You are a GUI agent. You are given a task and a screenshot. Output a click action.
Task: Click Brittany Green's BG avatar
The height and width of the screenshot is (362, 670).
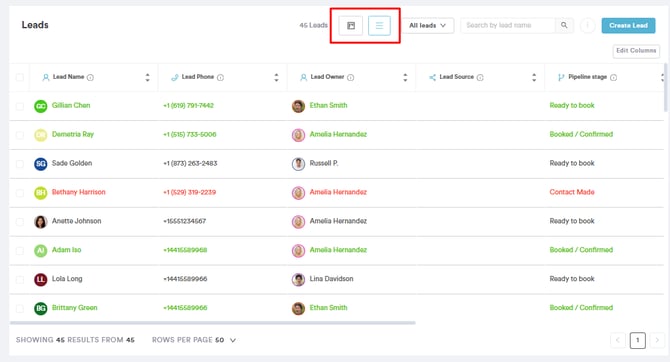point(41,308)
